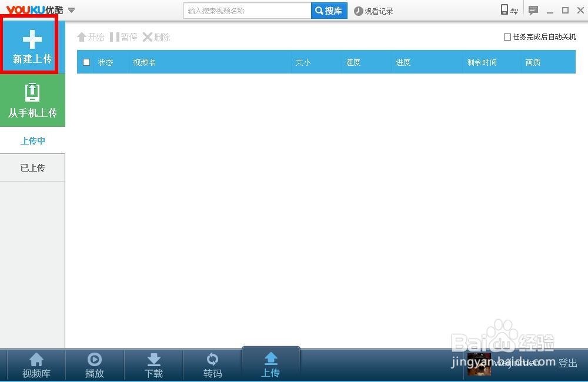Focus the video name search field
Image resolution: width=588 pixels, height=382 pixels.
[x=247, y=11]
